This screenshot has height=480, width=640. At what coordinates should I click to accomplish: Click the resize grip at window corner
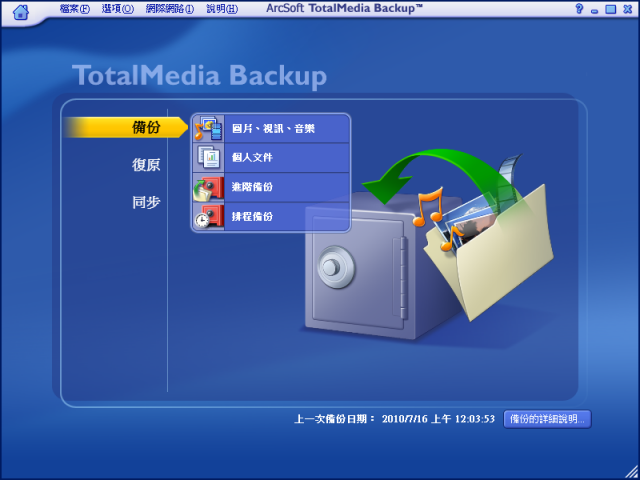630,470
